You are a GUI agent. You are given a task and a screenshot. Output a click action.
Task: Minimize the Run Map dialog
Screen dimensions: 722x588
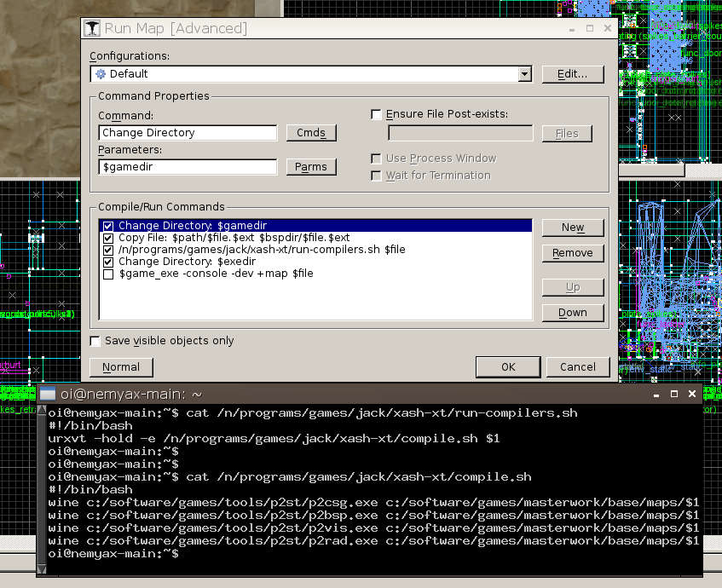point(571,28)
